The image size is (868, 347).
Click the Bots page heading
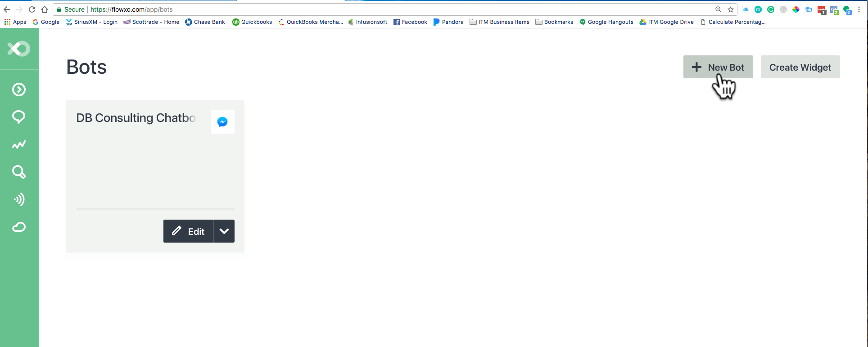pos(86,67)
